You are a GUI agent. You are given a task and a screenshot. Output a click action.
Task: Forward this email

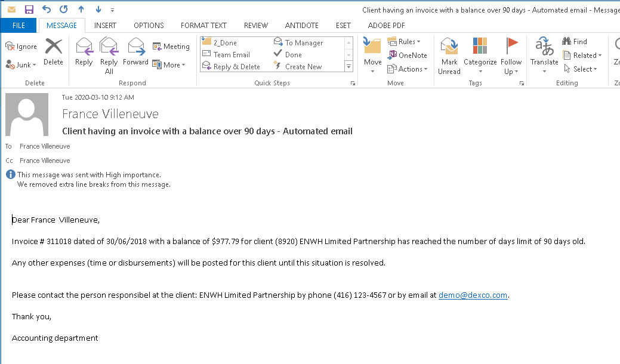(135, 52)
